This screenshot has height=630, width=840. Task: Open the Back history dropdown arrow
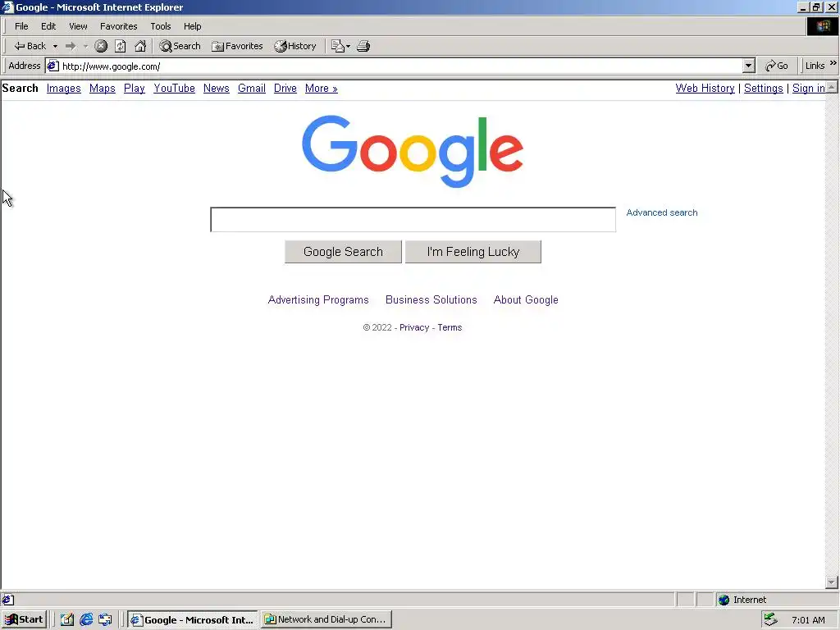point(55,46)
